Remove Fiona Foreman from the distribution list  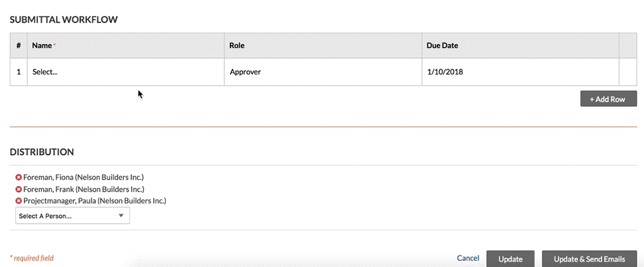point(19,177)
